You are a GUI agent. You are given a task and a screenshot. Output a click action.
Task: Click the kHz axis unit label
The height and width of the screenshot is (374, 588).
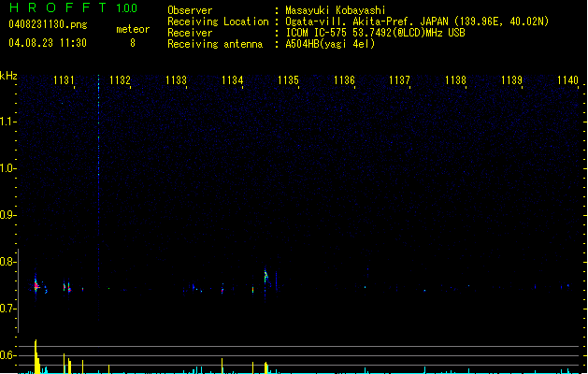8,76
